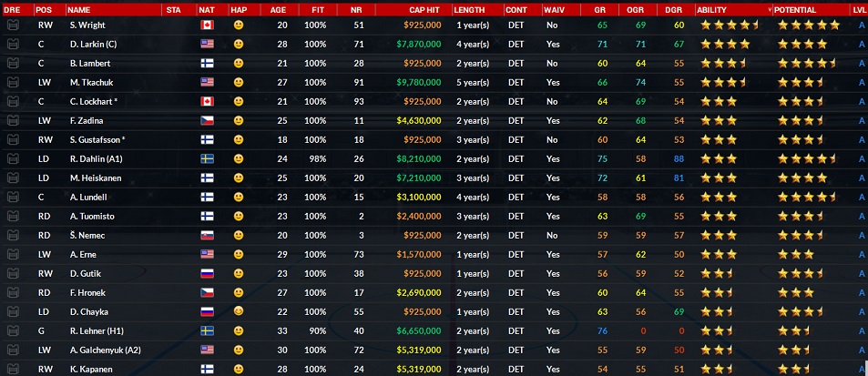Click the happiness face for D. Chayka
The width and height of the screenshot is (868, 376).
[239, 311]
